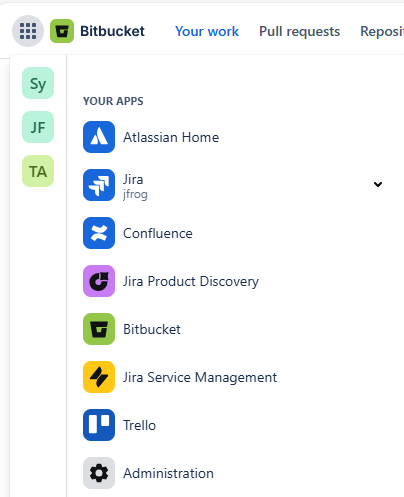Launch Trello from its icon
404x497 pixels.
coord(99,425)
